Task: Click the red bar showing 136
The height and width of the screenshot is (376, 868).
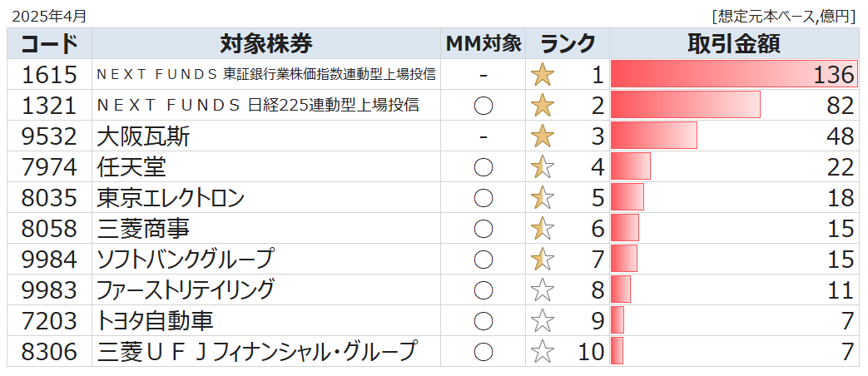Action: 732,75
